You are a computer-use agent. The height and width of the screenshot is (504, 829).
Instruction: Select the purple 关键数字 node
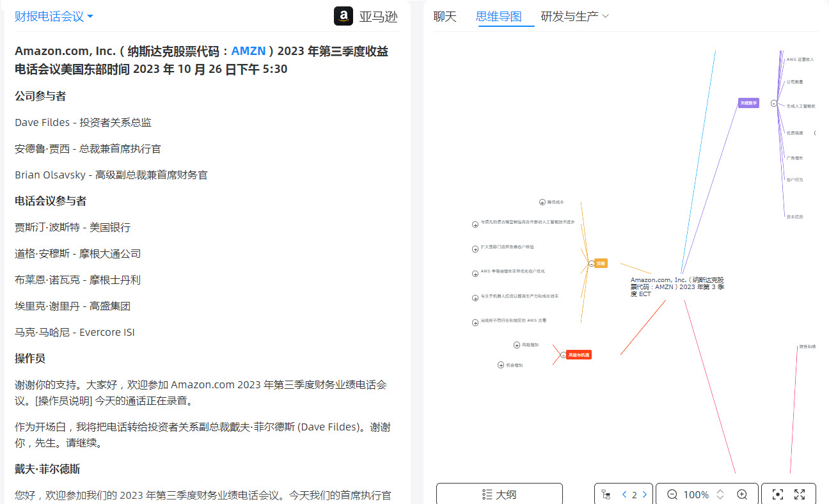pyautogui.click(x=748, y=103)
